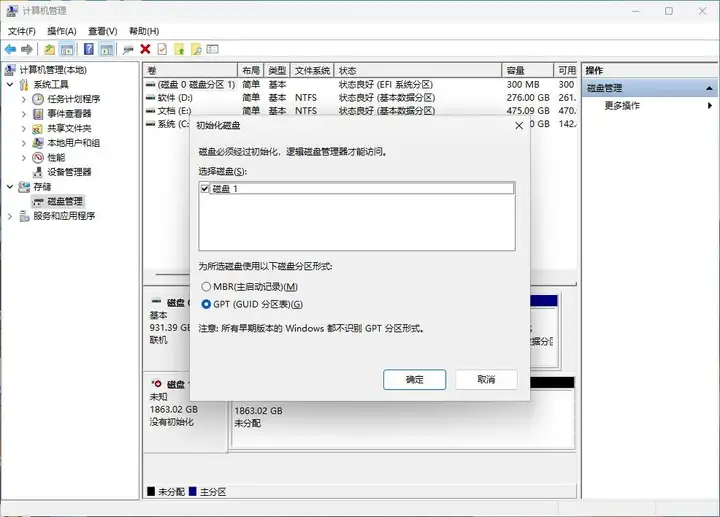Viewport: 720px width, 517px height.
Task: Click 取消 to cancel disk initialization
Action: coord(486,379)
